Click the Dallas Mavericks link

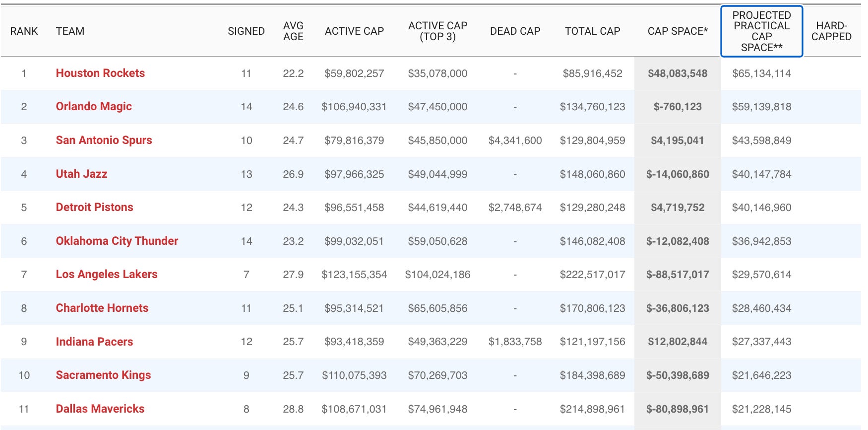point(100,409)
